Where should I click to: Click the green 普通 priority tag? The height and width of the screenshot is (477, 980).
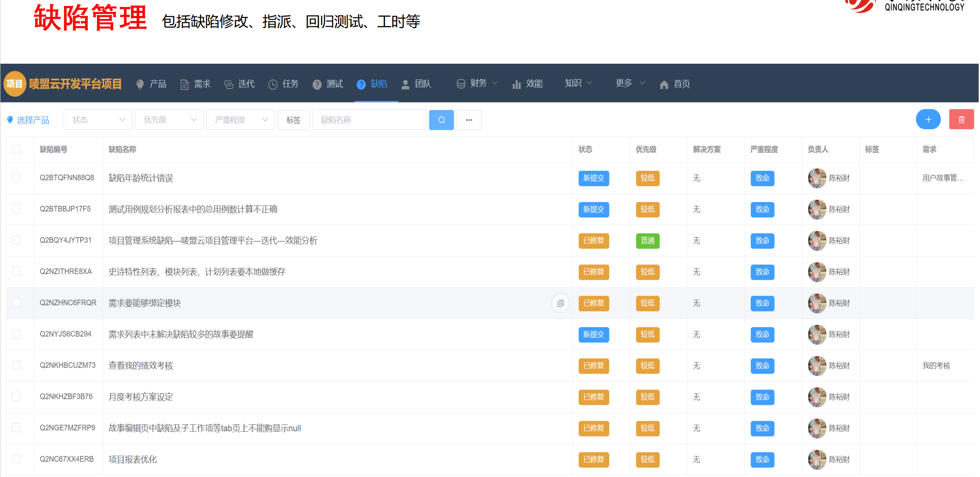[x=647, y=241]
